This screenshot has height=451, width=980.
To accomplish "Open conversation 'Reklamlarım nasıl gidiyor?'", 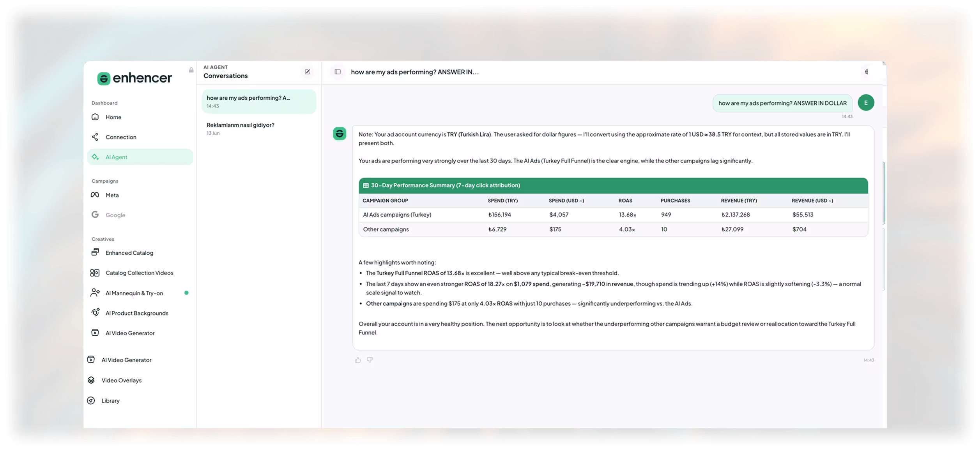I will pos(259,129).
